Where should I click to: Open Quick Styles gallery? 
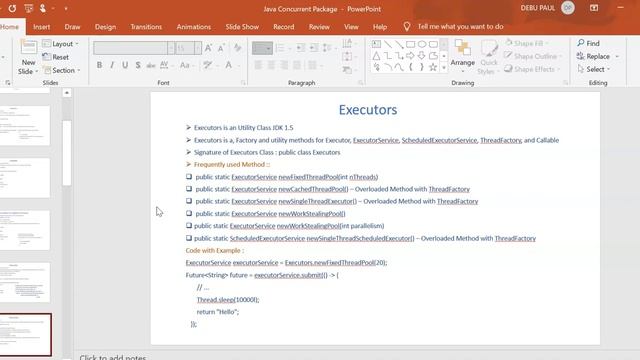point(489,57)
